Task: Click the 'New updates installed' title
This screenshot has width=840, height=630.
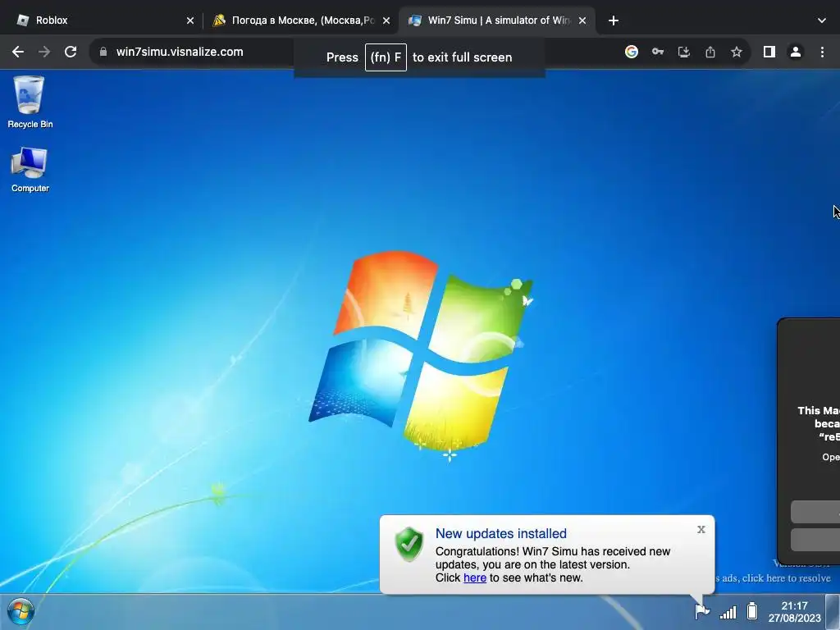Action: pyautogui.click(x=501, y=533)
